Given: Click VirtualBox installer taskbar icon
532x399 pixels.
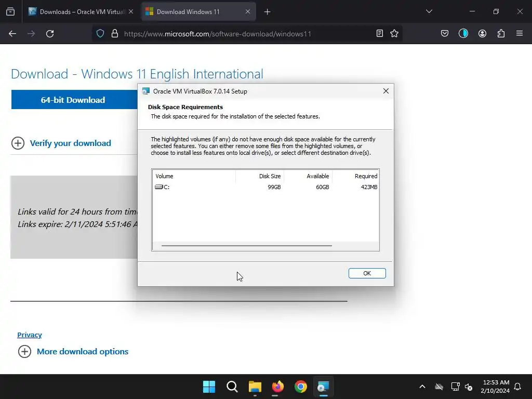Looking at the screenshot, I should [323, 387].
